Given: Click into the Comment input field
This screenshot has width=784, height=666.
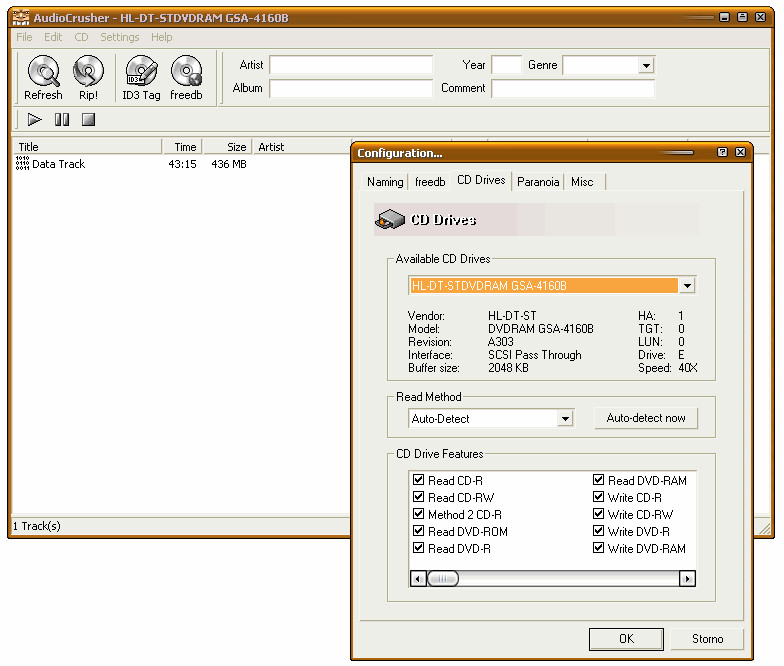Looking at the screenshot, I should click(x=573, y=88).
